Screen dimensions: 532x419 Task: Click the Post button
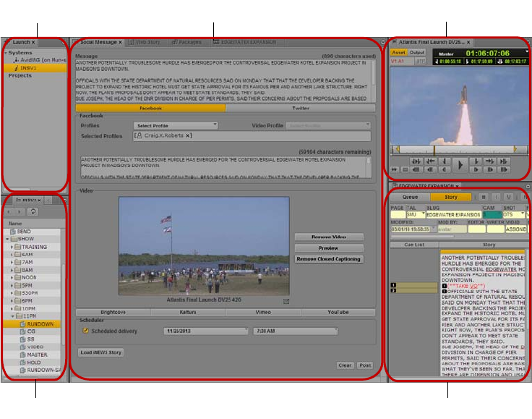(x=365, y=365)
